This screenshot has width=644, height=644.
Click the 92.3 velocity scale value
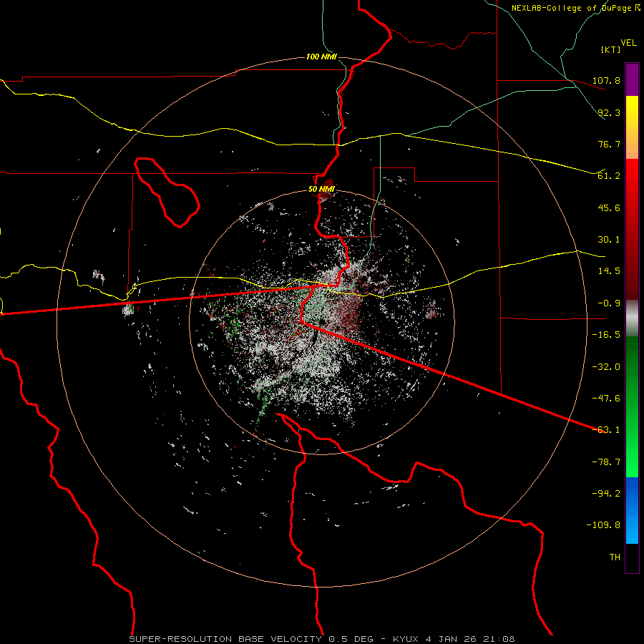pyautogui.click(x=609, y=112)
